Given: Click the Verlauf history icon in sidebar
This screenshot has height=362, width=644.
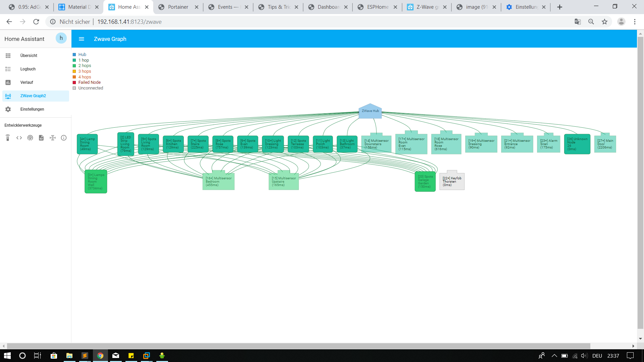Looking at the screenshot, I should [x=8, y=82].
